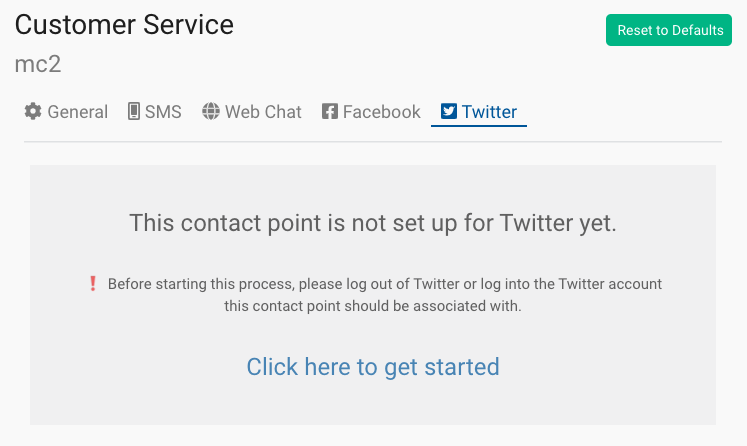Image resolution: width=747 pixels, height=446 pixels.
Task: Click the divider line below the tabs
Action: point(373,142)
